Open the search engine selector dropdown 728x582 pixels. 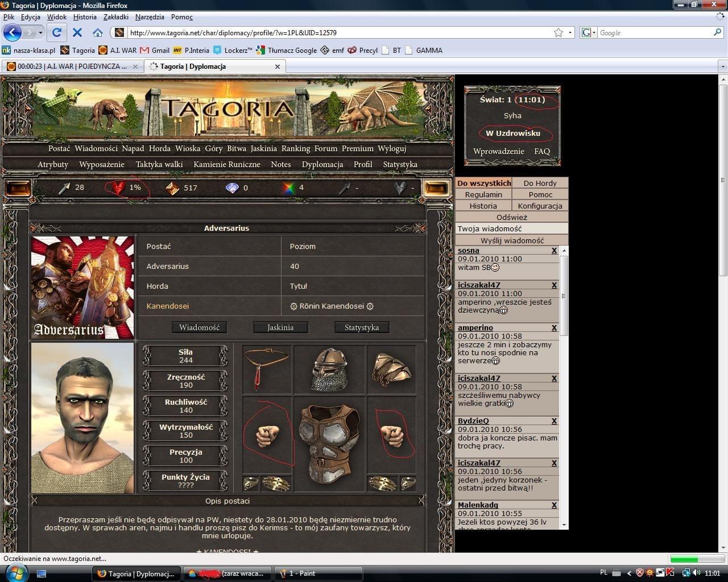(x=590, y=32)
